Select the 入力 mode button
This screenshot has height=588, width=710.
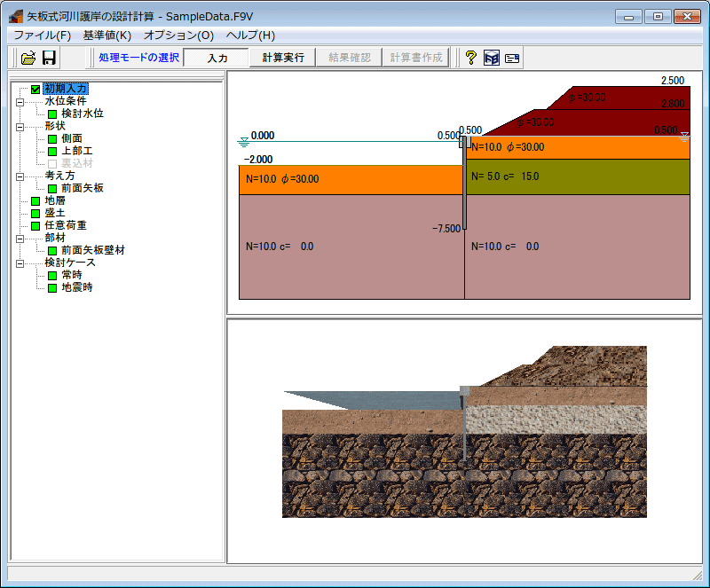(217, 58)
